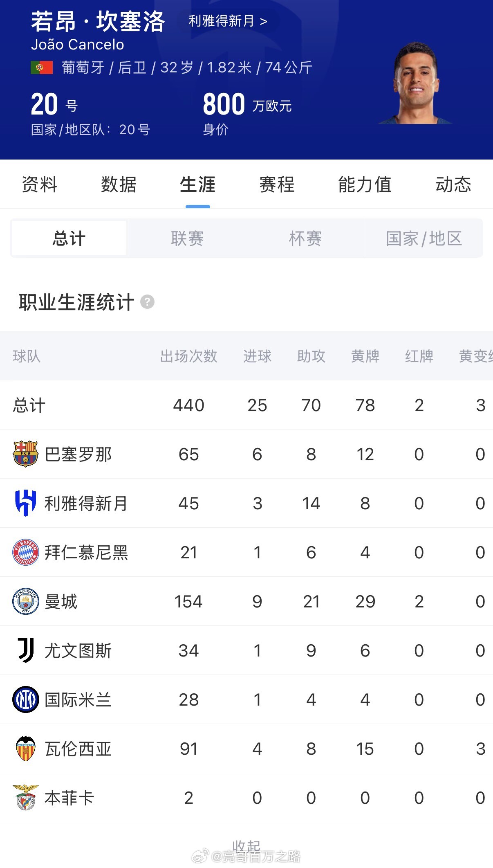Open the career stats help question-mark icon
This screenshot has width=493, height=868.
147,302
